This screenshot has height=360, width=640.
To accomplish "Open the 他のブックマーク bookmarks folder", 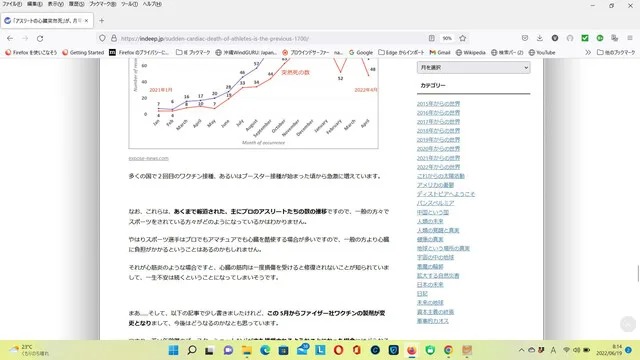I will click(x=616, y=52).
